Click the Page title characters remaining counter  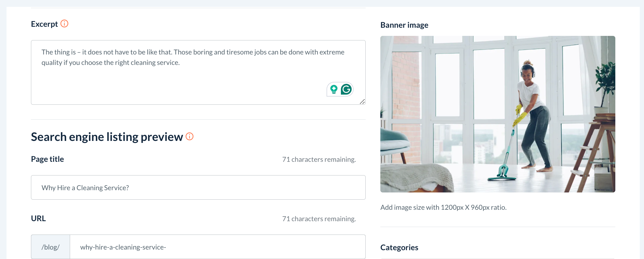pyautogui.click(x=319, y=160)
